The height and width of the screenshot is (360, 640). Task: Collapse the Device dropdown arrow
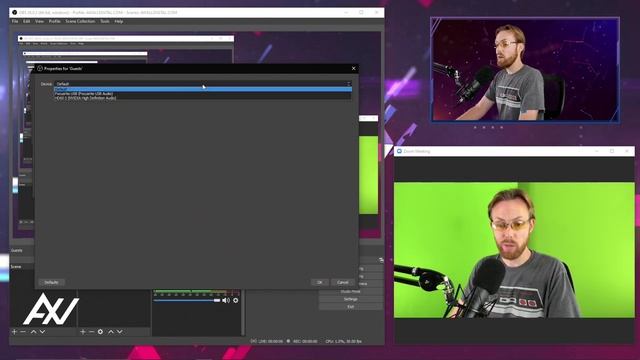coord(349,84)
